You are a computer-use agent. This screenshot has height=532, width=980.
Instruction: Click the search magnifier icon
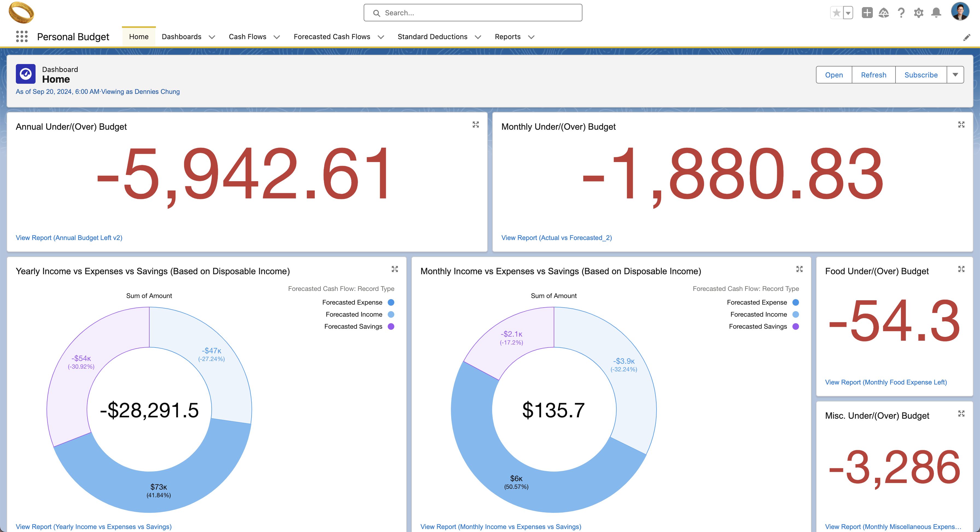pyautogui.click(x=376, y=13)
